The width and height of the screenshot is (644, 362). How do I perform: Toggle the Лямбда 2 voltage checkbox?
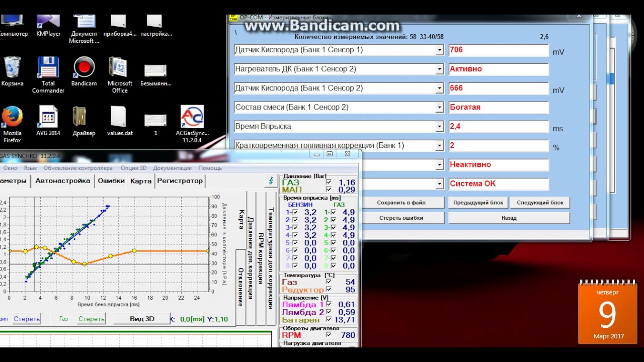coord(329,312)
